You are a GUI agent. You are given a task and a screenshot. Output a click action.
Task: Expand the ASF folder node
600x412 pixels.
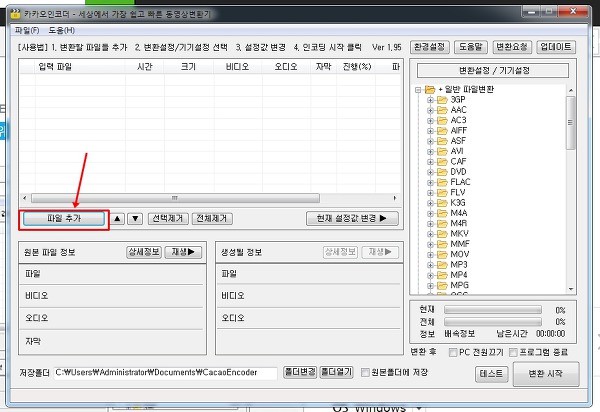coord(430,142)
